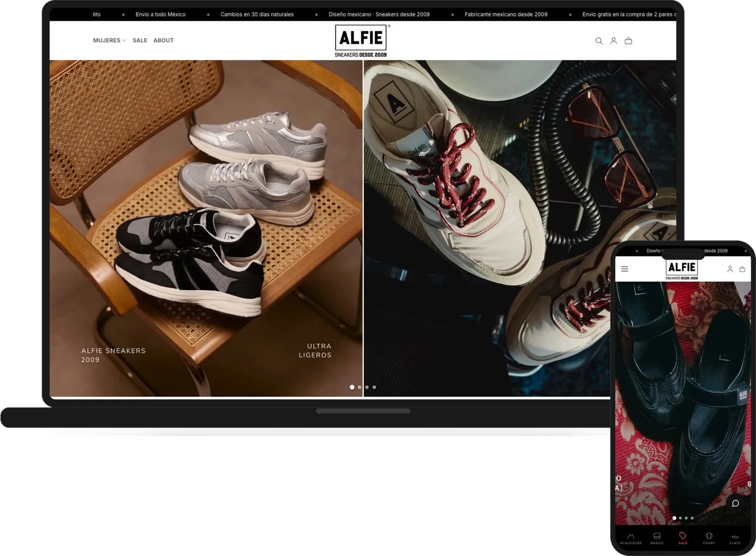Click the ALFIE logo in the desktop header
Viewport: 756px width, 556px height.
[x=361, y=40]
